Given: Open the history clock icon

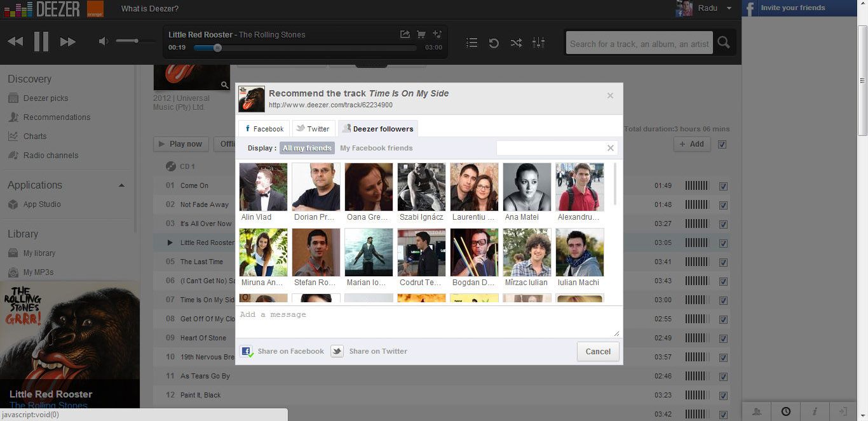Looking at the screenshot, I should (x=786, y=411).
